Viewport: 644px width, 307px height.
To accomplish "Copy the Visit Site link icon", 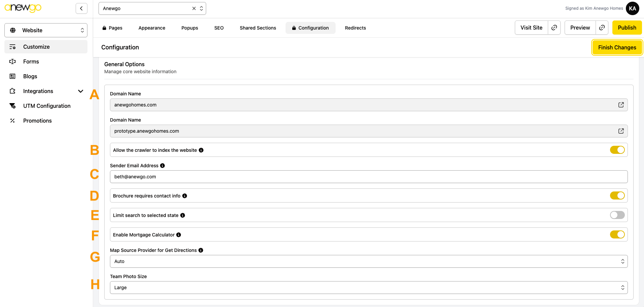I will (x=554, y=28).
